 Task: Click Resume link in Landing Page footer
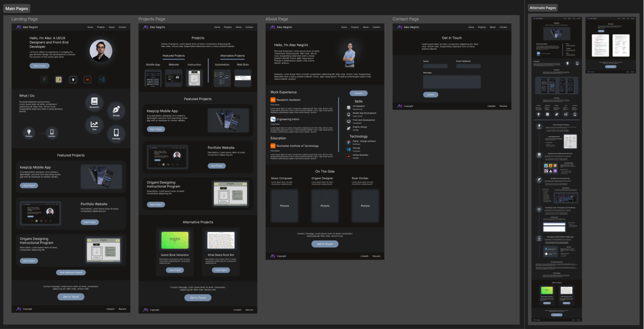coord(122,309)
